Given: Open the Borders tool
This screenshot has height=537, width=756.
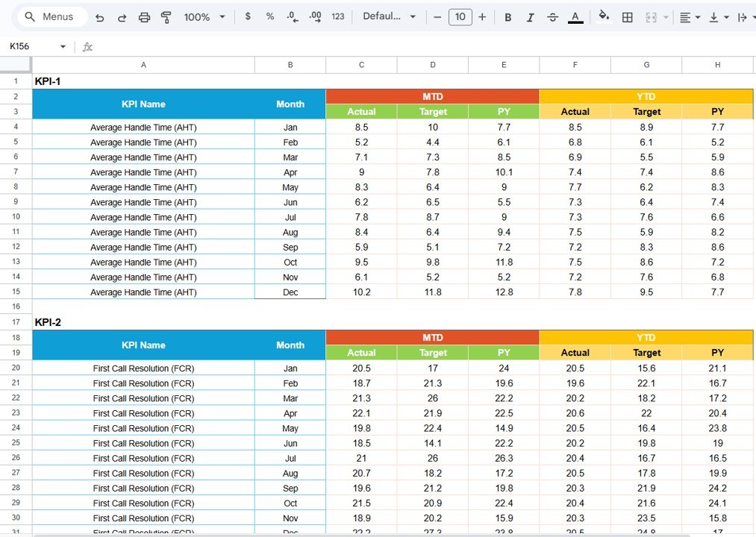Looking at the screenshot, I should pos(627,16).
